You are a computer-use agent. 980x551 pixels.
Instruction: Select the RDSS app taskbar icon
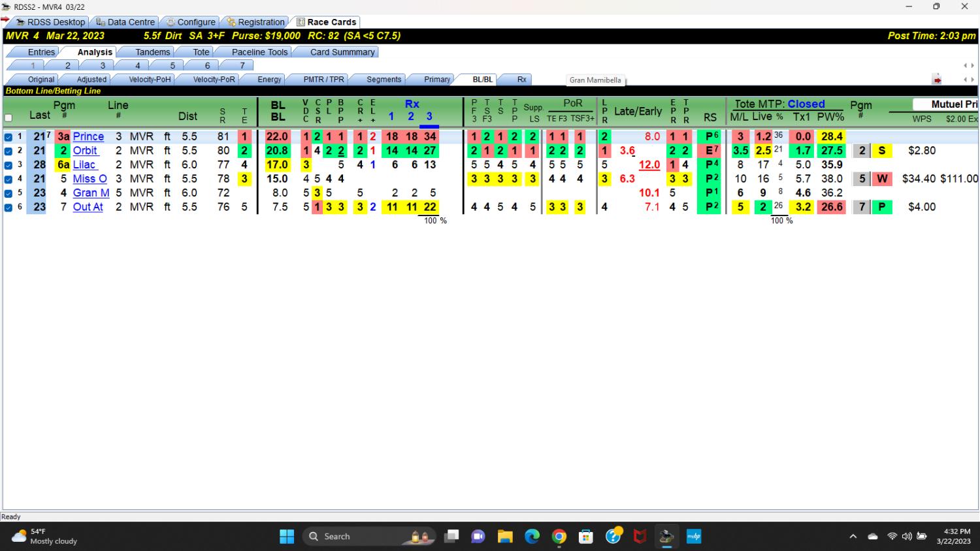tap(666, 537)
